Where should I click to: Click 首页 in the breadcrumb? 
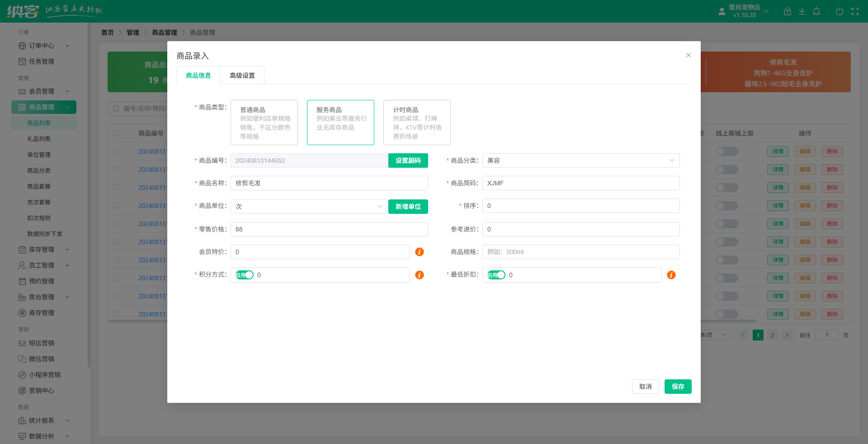pyautogui.click(x=108, y=33)
